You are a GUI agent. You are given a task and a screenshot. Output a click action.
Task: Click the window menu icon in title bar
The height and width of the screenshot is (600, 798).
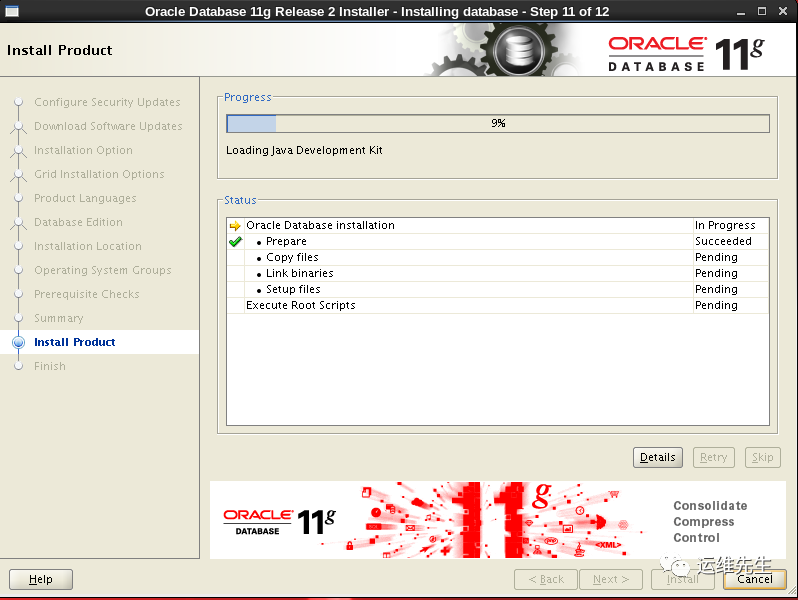12,11
